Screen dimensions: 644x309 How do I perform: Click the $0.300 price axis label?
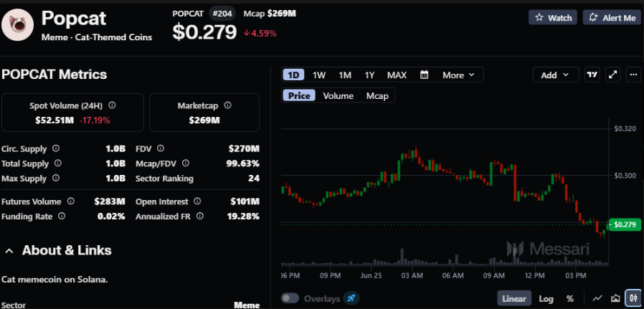click(x=625, y=176)
